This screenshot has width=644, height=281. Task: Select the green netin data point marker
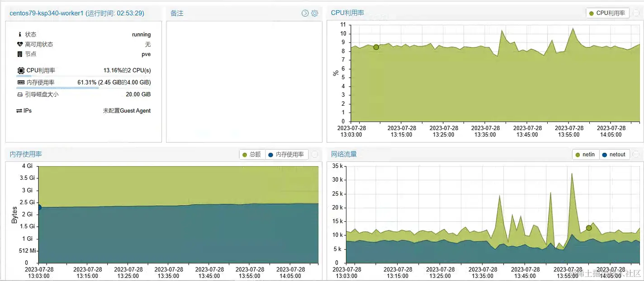point(588,228)
